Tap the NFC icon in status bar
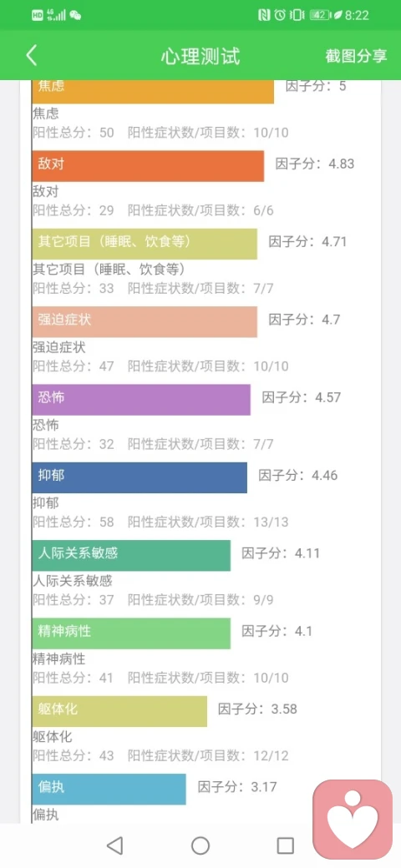 pyautogui.click(x=264, y=16)
